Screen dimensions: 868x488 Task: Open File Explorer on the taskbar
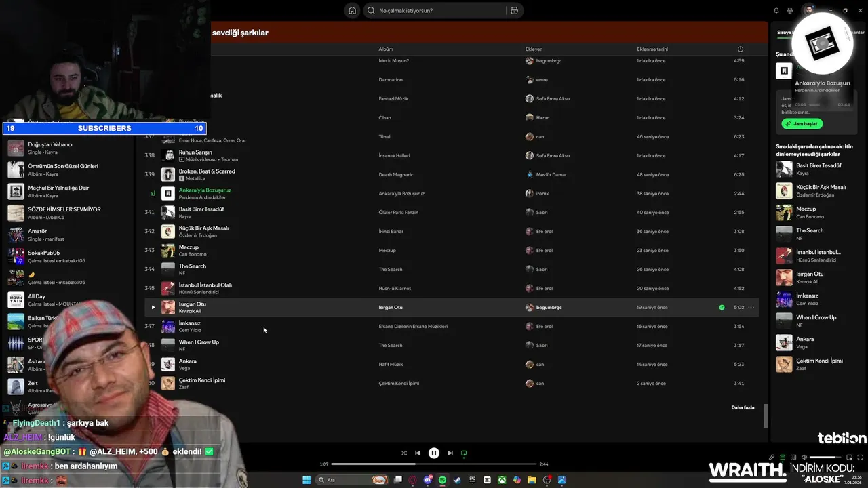[532, 480]
